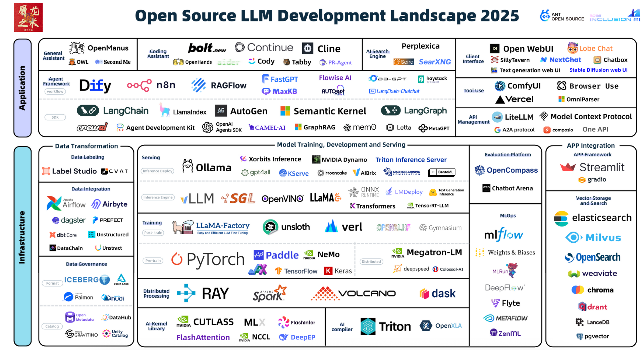Image resolution: width=644 pixels, height=362 pixels.
Task: Click the Model Context Protocol label
Action: [591, 117]
